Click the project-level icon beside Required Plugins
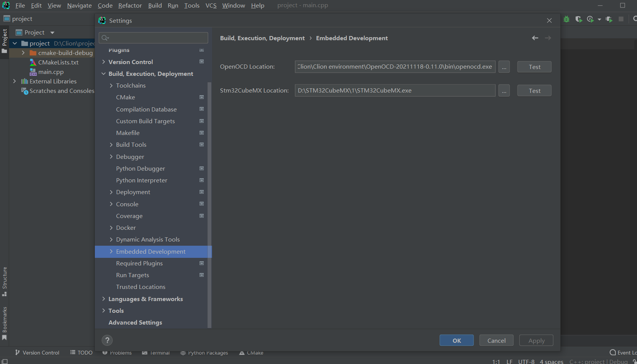637x364 pixels. [202, 263]
